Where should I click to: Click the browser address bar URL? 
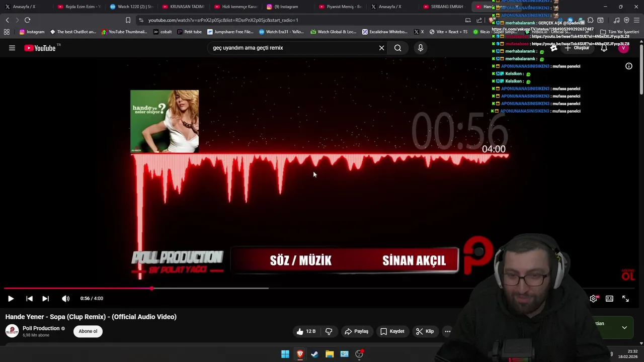223,20
